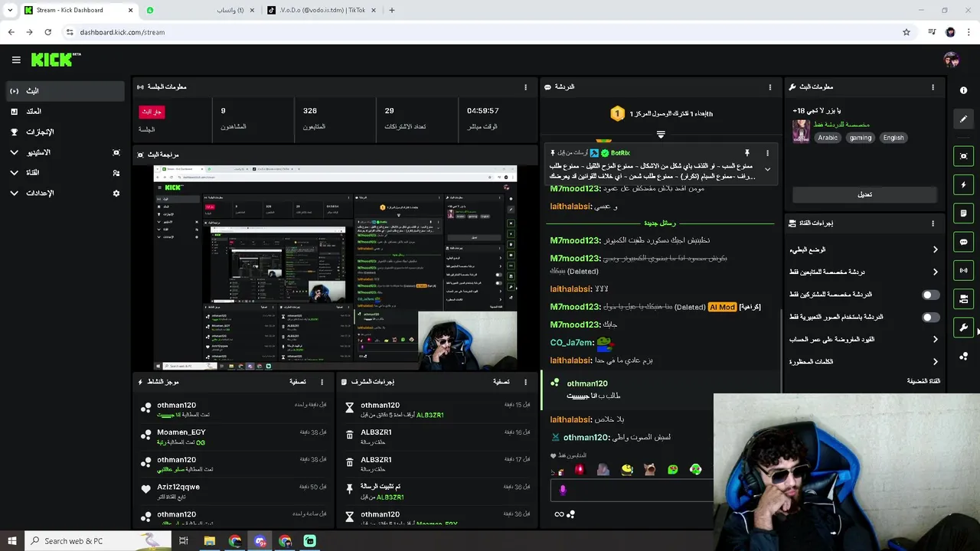
Task: Click the English tag
Action: point(893,138)
